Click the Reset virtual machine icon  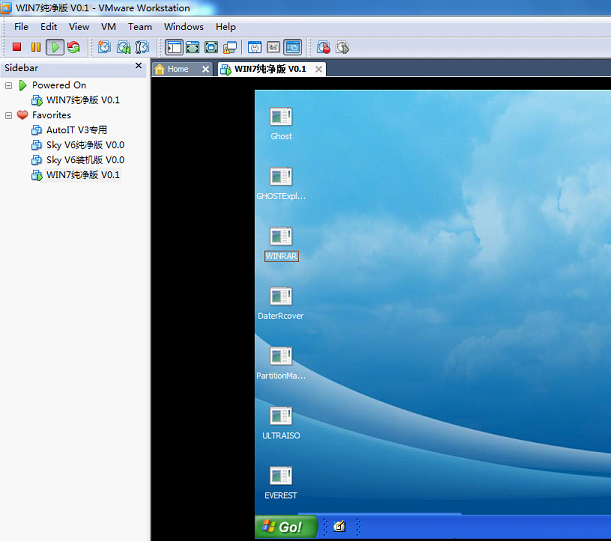click(x=73, y=47)
